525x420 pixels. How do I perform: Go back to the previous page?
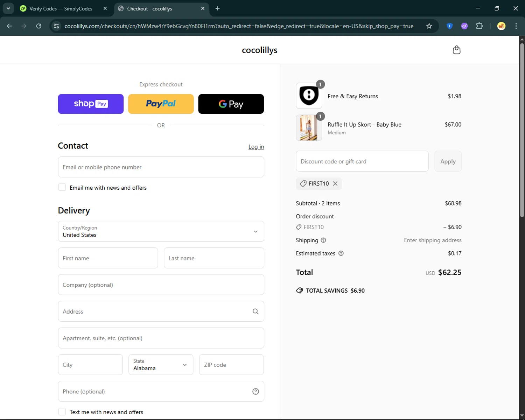tap(9, 26)
